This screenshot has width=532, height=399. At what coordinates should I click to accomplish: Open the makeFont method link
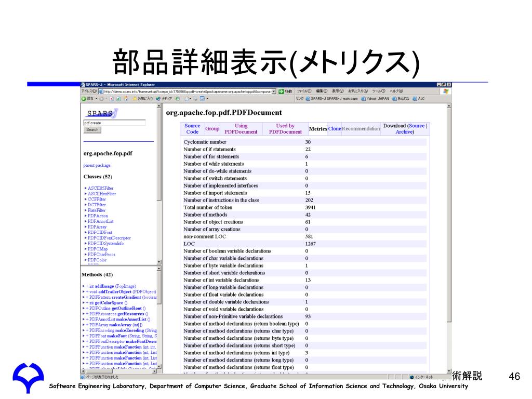pyautogui.click(x=123, y=336)
